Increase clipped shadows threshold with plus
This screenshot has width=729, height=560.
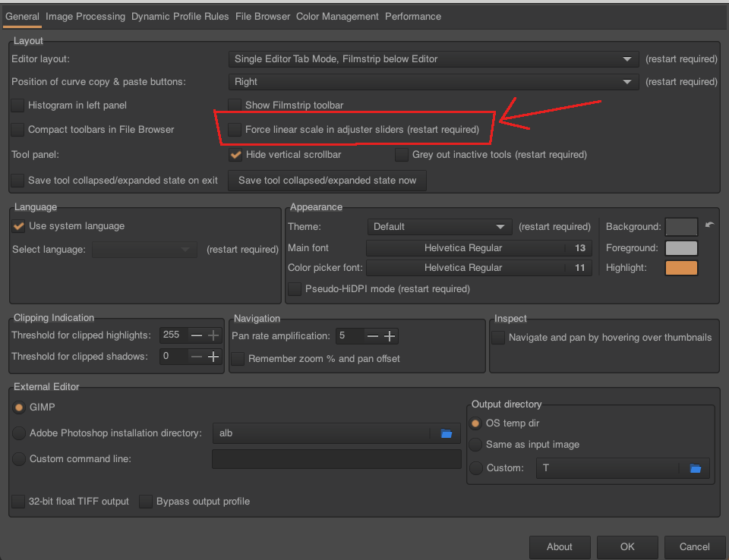pyautogui.click(x=213, y=357)
